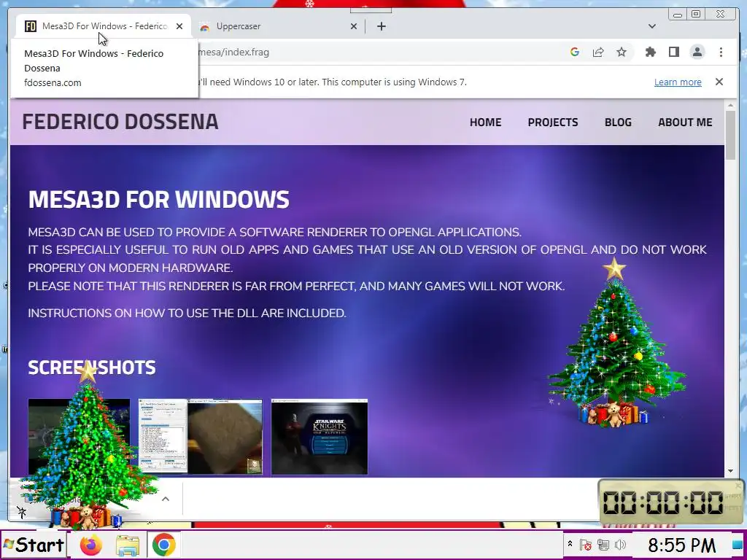Bookmark this page with star icon
Image resolution: width=747 pixels, height=560 pixels.
[x=622, y=52]
